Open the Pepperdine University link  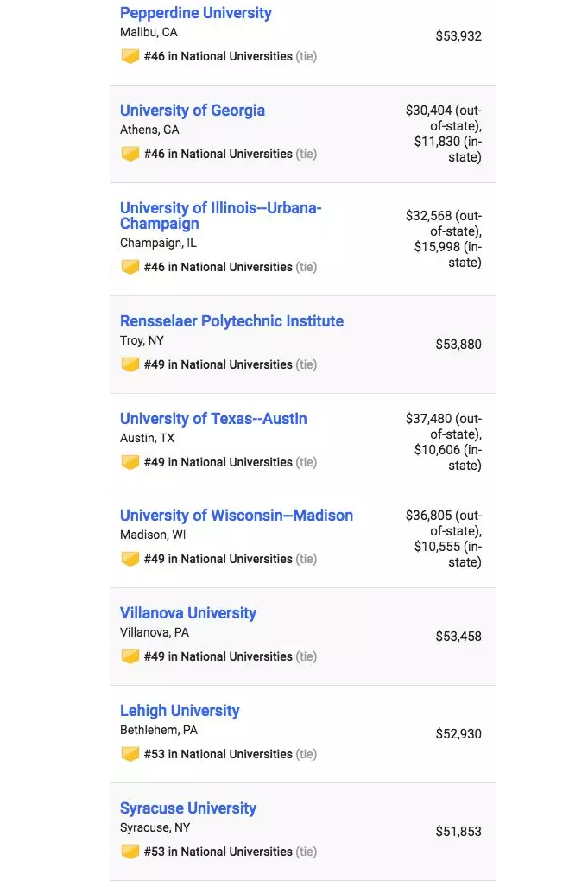(x=196, y=13)
